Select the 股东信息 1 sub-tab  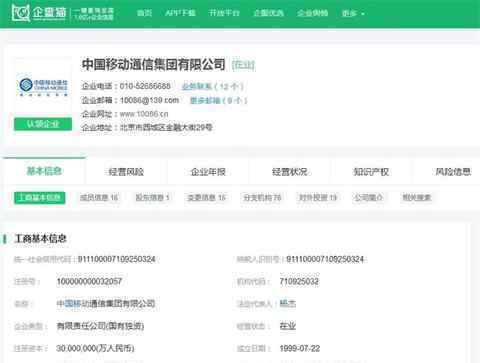pyautogui.click(x=152, y=198)
